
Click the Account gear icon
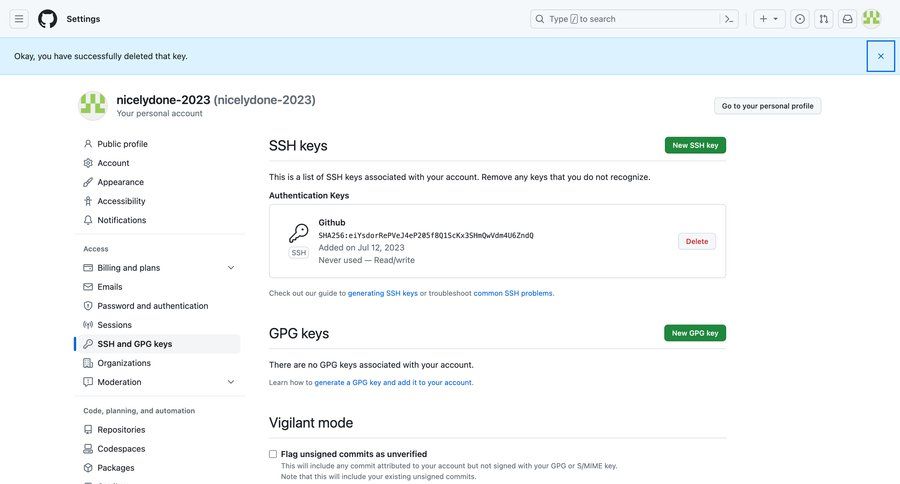click(88, 163)
